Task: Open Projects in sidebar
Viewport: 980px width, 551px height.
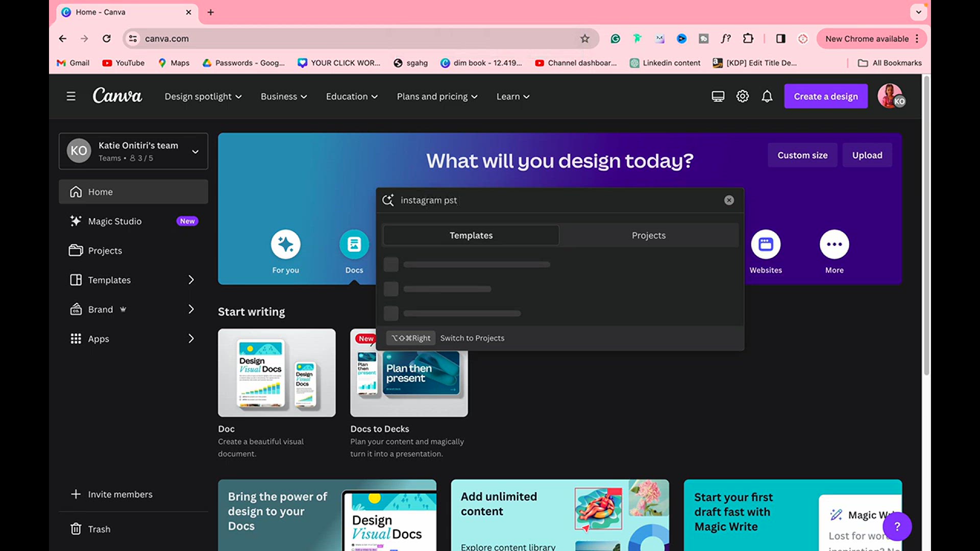Action: (x=133, y=251)
